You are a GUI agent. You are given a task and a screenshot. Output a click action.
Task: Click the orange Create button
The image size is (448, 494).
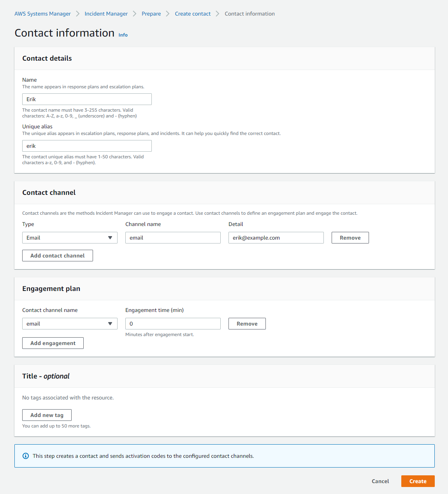coord(418,481)
